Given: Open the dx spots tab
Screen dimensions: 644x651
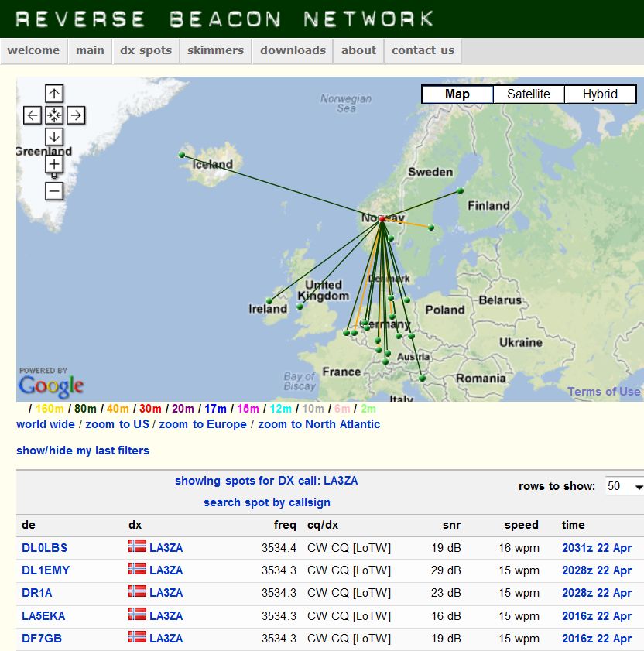Looking at the screenshot, I should (146, 50).
